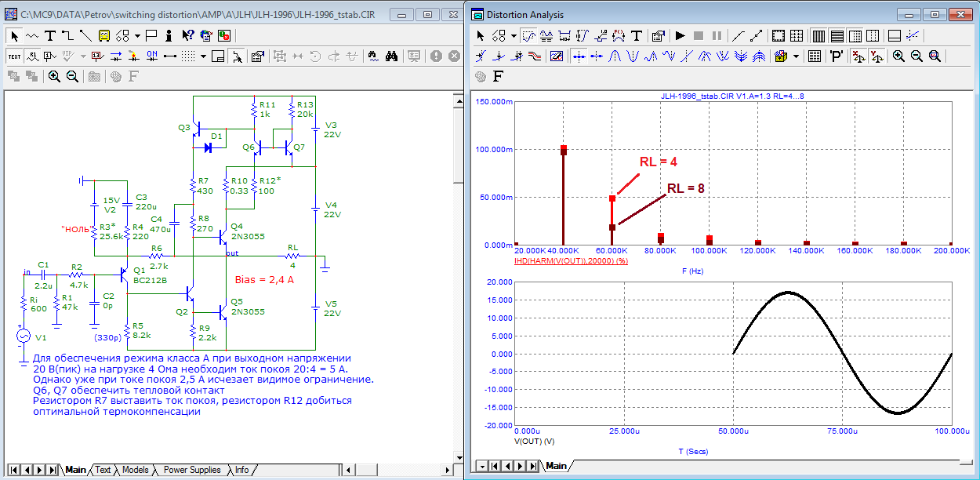Toggle vertical grid lines in plot
This screenshot has height=480, width=980.
click(x=817, y=35)
